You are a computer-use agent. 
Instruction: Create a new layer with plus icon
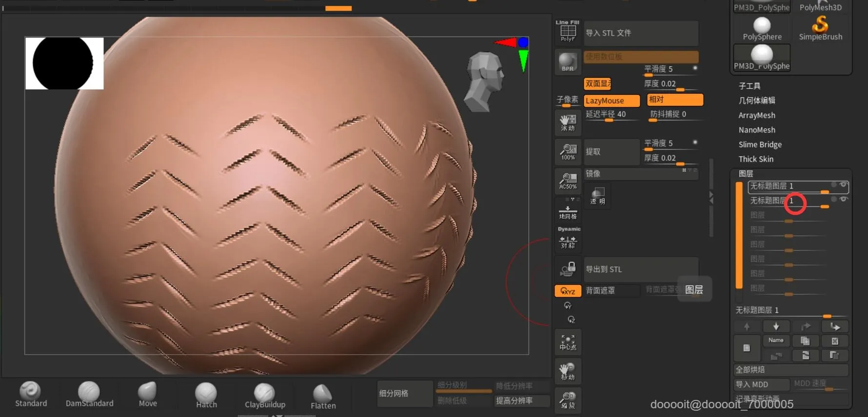[747, 348]
